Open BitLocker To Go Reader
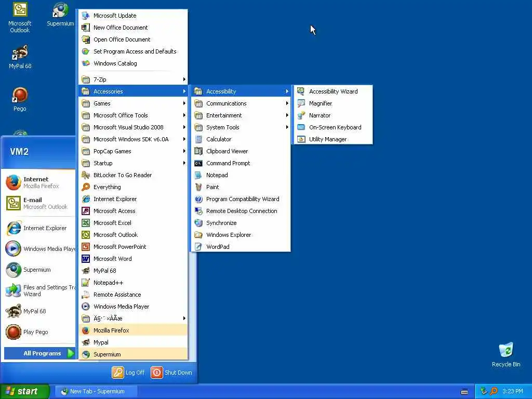532x399 pixels. 133,175
